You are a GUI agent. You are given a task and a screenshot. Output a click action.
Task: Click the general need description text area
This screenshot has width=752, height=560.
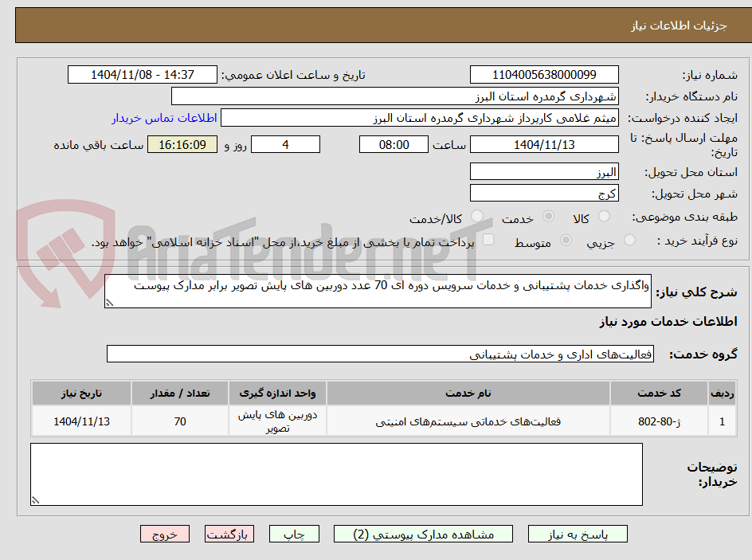(x=378, y=292)
